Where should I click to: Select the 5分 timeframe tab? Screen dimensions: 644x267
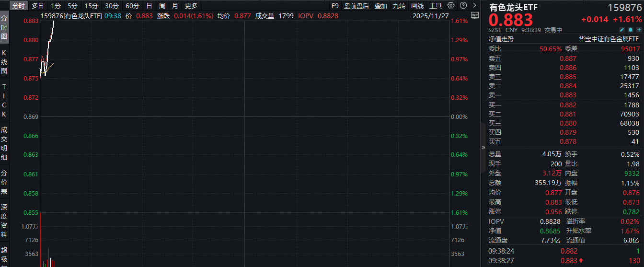click(72, 6)
